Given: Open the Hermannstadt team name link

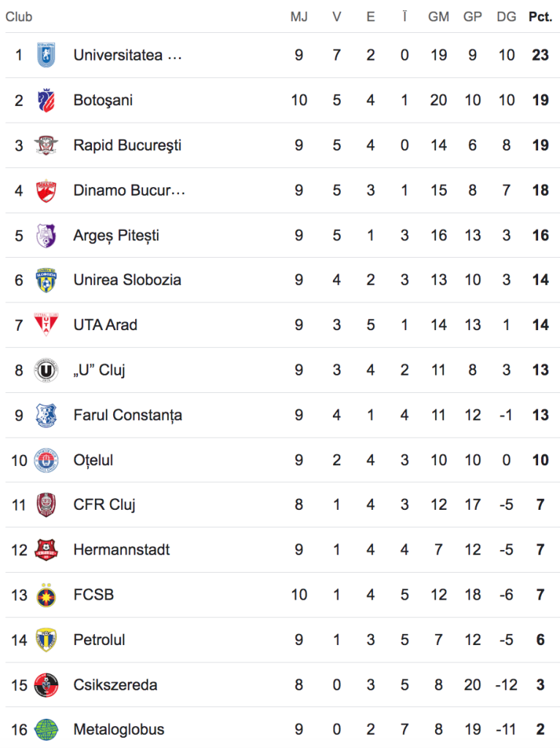Looking at the screenshot, I should [121, 549].
